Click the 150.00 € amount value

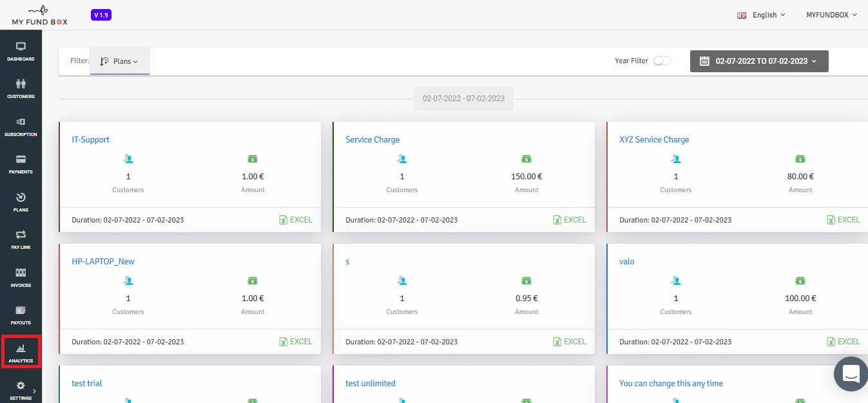(526, 176)
